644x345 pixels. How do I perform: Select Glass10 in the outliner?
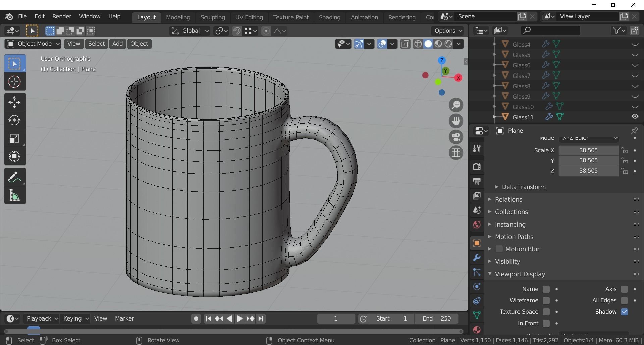tap(523, 107)
